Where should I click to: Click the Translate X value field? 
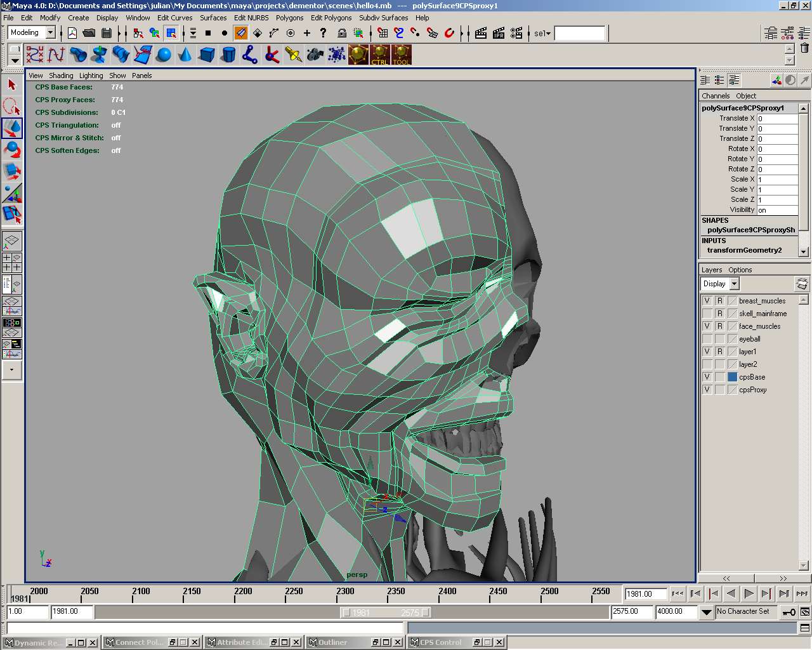(777, 119)
